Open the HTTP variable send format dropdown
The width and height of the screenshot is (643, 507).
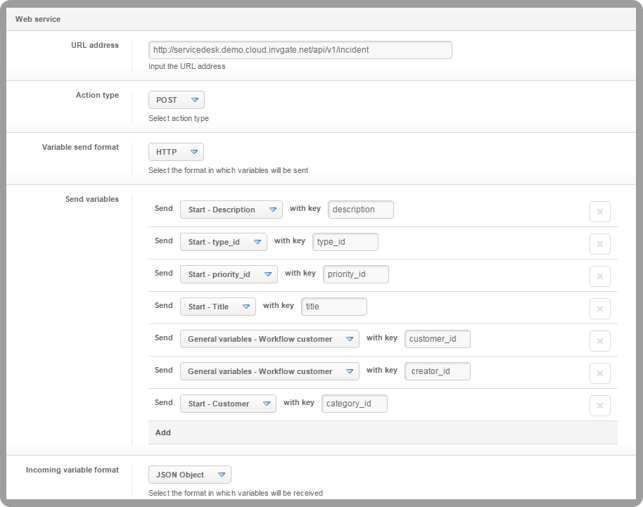[x=176, y=152]
